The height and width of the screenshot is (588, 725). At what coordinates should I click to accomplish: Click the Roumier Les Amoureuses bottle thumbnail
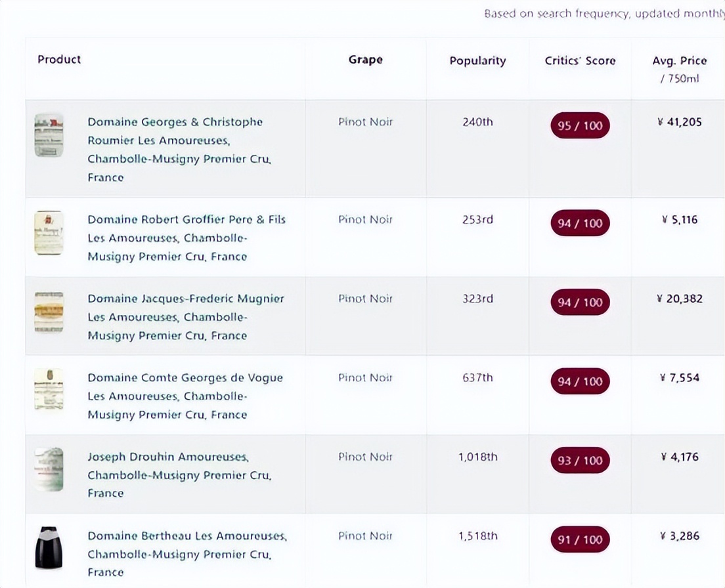coord(49,135)
